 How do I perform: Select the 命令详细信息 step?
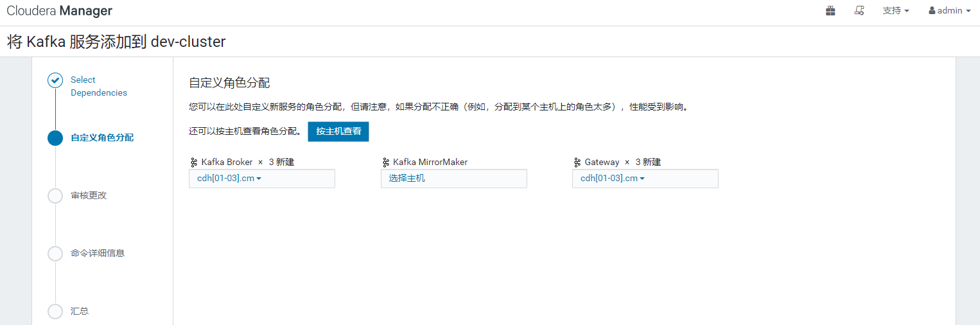point(98,253)
